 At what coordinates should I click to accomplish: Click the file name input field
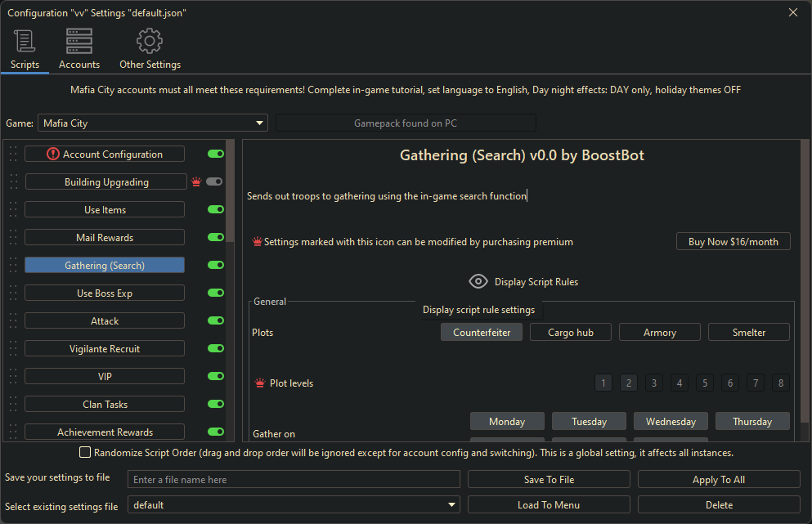tap(294, 479)
